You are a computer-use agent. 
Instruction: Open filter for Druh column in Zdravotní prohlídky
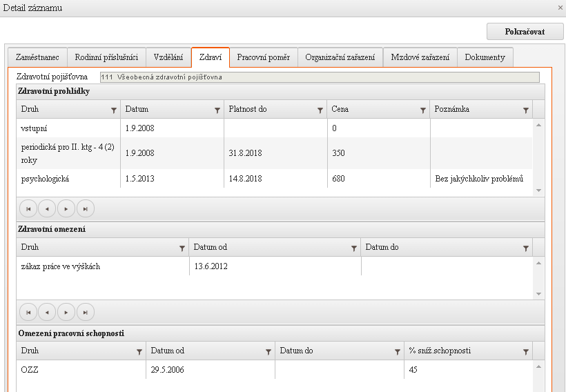click(x=114, y=110)
